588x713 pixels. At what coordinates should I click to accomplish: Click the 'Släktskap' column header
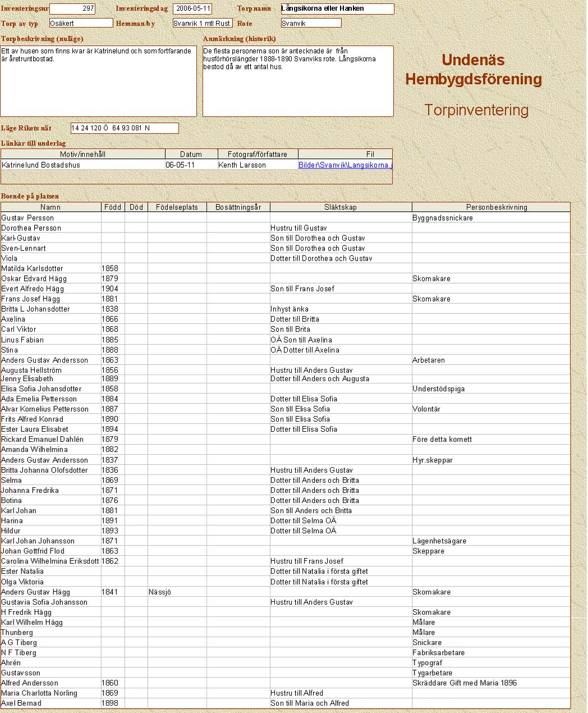[341, 207]
